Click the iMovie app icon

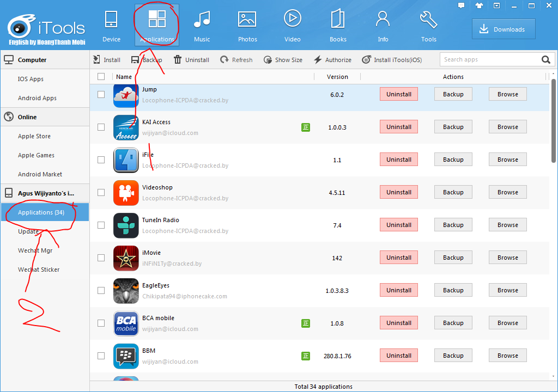tap(126, 258)
